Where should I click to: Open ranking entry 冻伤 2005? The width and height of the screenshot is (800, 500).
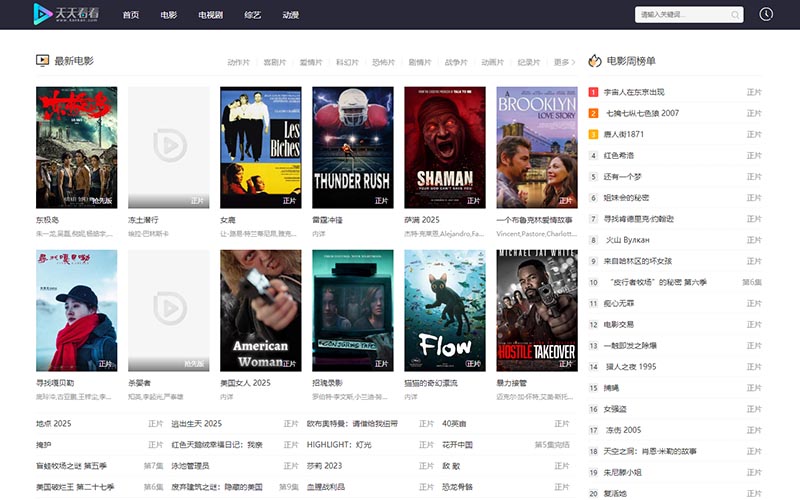click(623, 430)
